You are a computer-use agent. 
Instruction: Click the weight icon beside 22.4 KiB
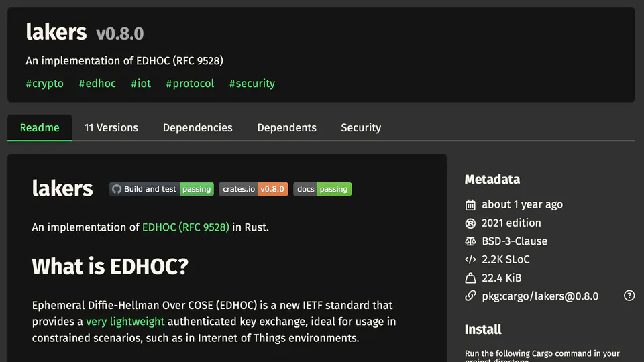(x=470, y=278)
